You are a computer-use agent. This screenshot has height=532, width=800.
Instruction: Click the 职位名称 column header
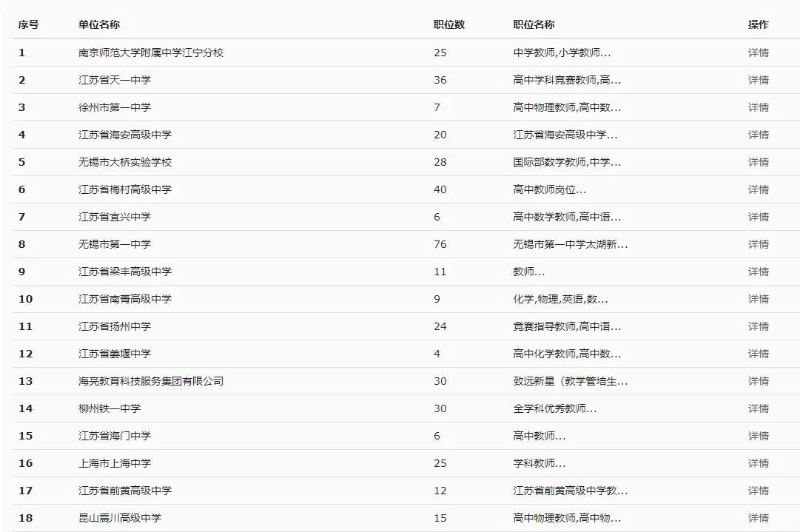[x=533, y=24]
